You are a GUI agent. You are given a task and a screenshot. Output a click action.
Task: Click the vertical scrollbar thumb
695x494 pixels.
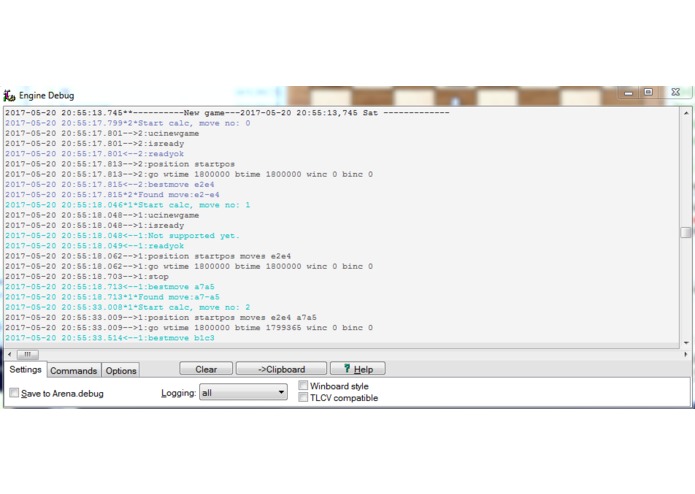point(686,232)
